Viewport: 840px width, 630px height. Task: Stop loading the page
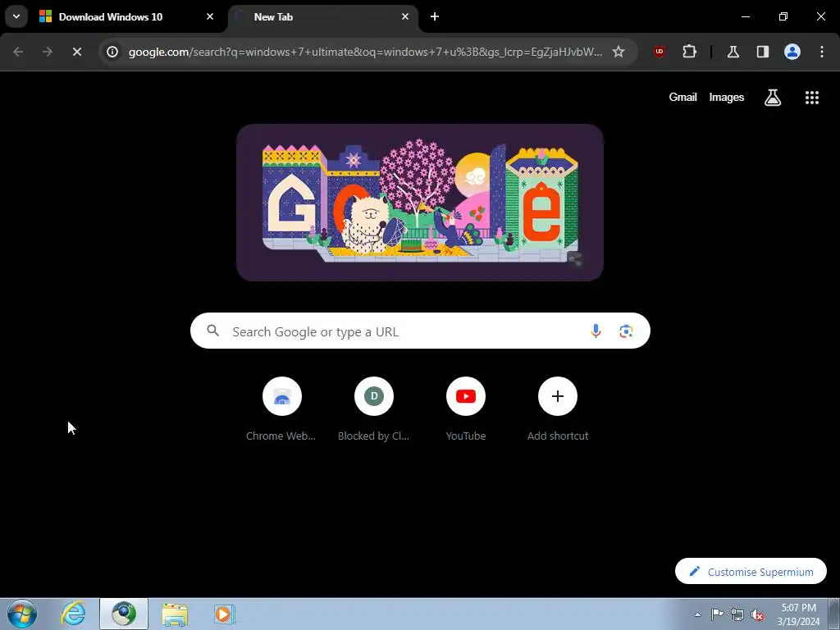click(x=76, y=52)
